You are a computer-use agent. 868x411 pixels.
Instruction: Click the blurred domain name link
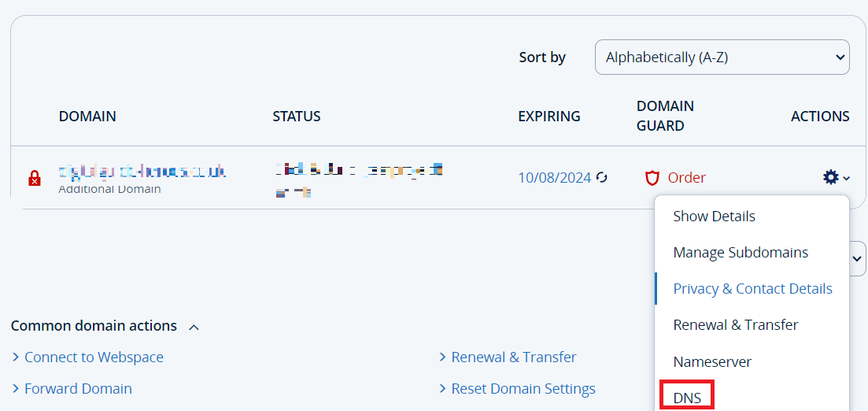click(142, 172)
